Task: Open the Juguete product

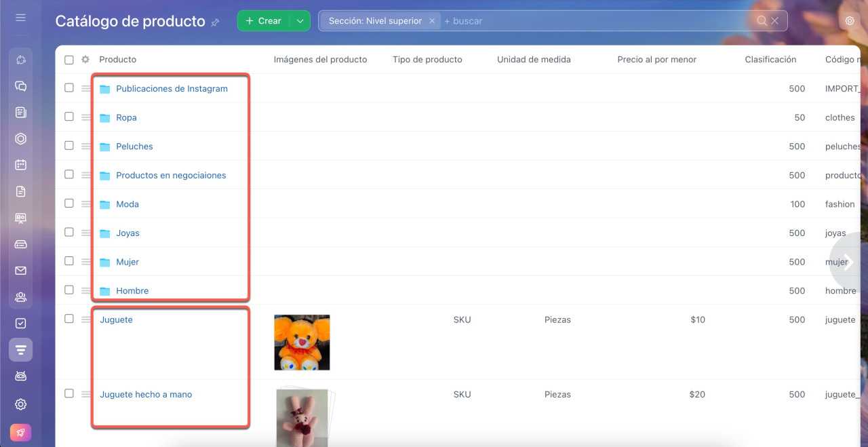Action: tap(116, 319)
